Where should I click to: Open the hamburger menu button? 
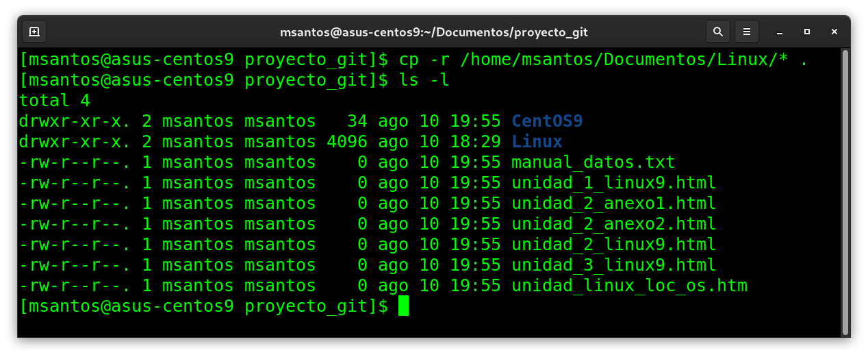[x=747, y=32]
